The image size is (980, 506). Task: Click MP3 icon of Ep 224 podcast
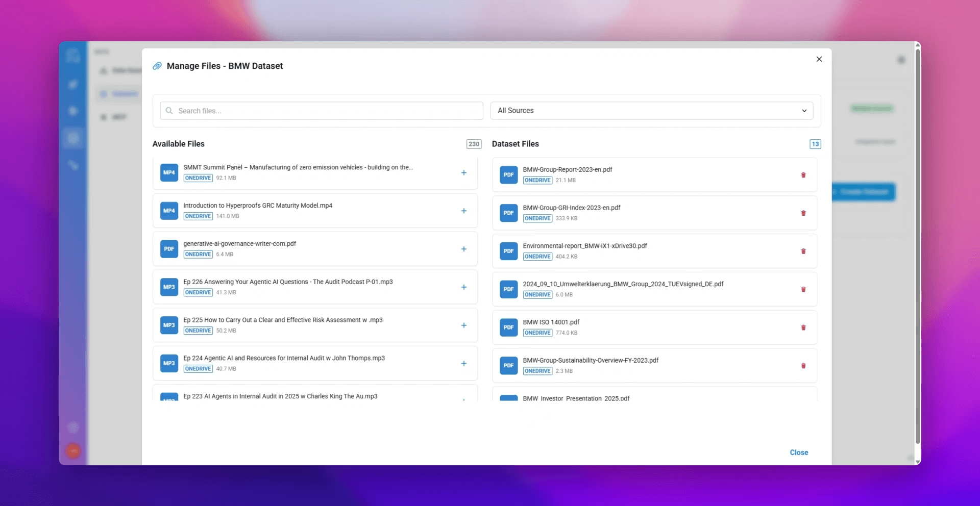pos(169,363)
